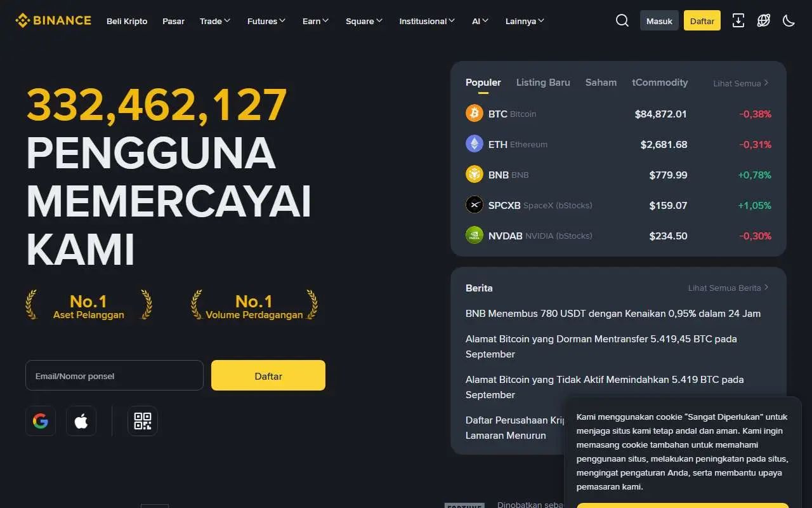
Task: Click the ETH price $2,681.68
Action: tap(664, 145)
